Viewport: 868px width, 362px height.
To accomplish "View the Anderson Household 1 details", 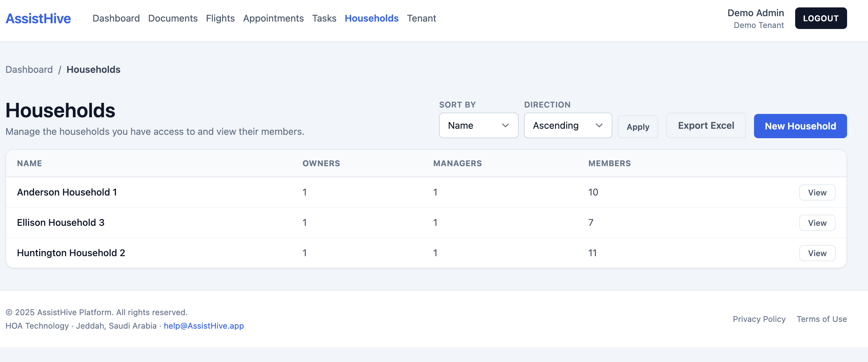I will pyautogui.click(x=817, y=192).
